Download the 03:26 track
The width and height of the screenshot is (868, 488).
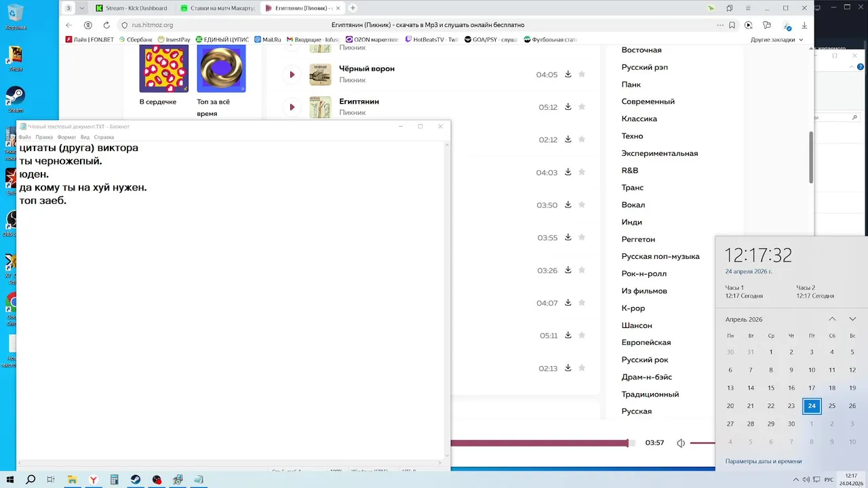point(568,270)
